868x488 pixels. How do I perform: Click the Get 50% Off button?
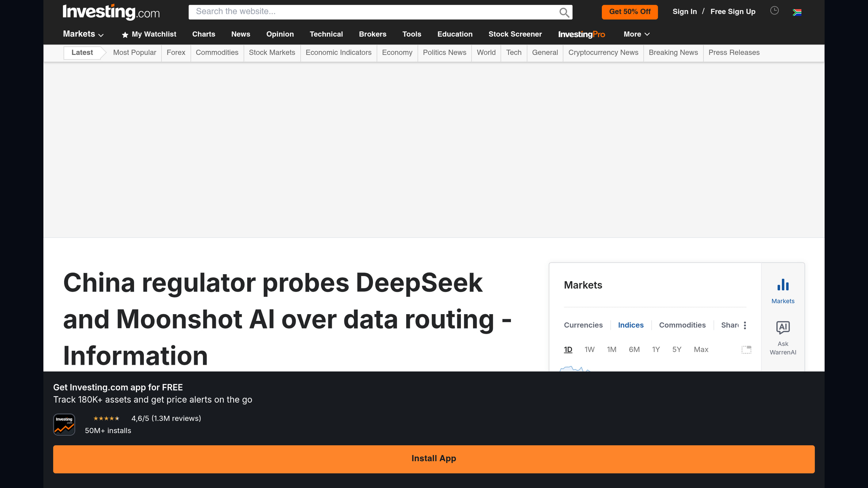coord(630,12)
